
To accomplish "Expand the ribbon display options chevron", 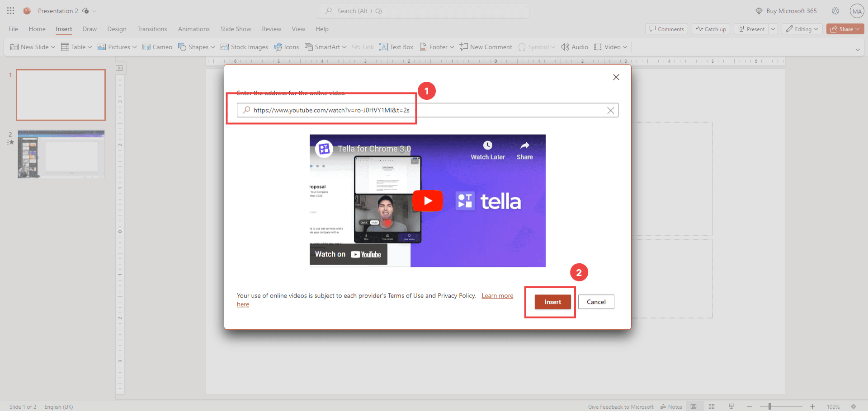I will [x=858, y=50].
